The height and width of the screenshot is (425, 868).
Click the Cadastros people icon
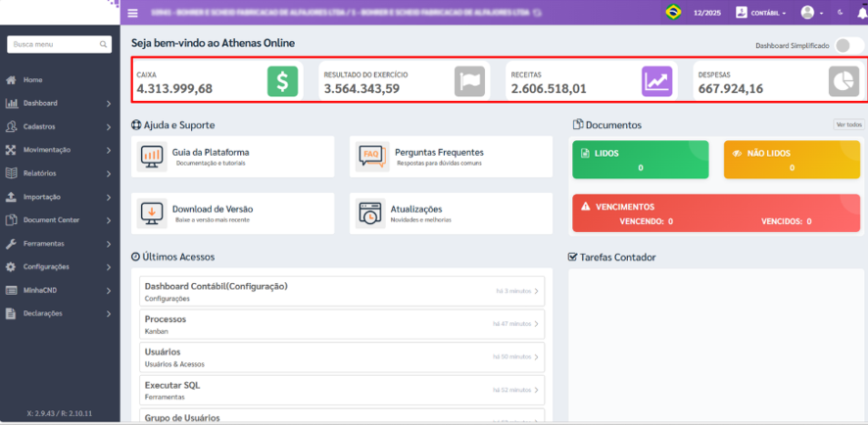pos(11,126)
